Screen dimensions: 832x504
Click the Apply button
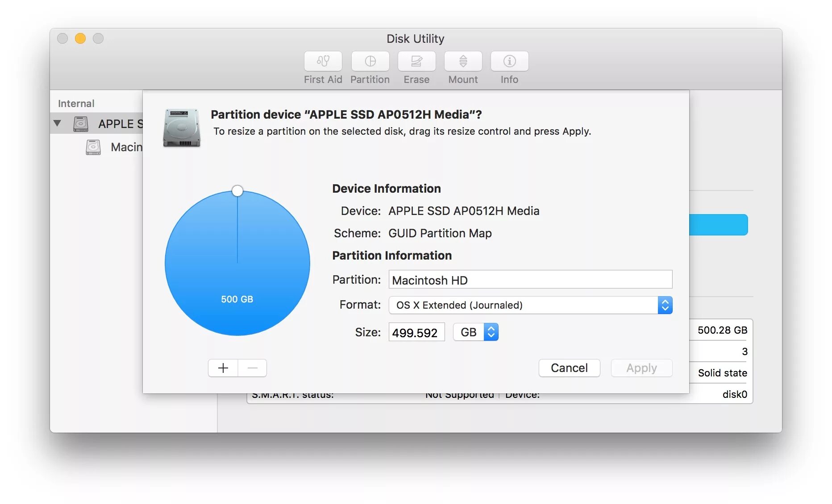click(x=641, y=368)
